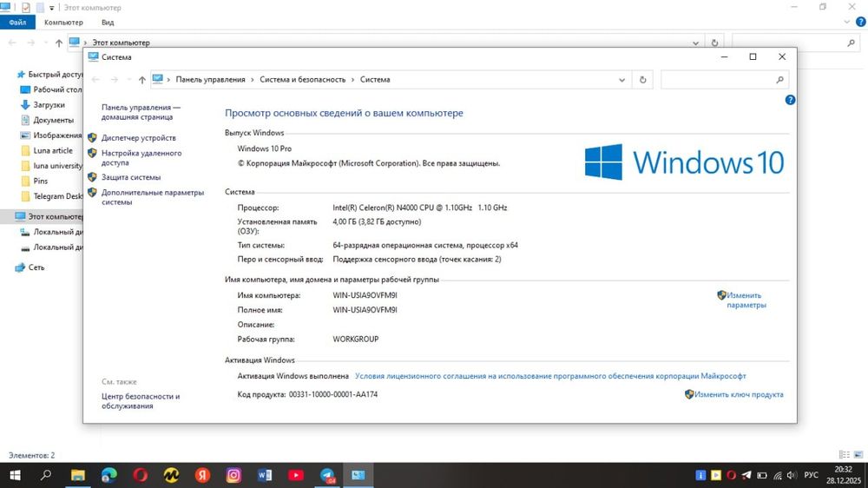
Task: Click refresh button in Система address bar
Action: (x=642, y=80)
